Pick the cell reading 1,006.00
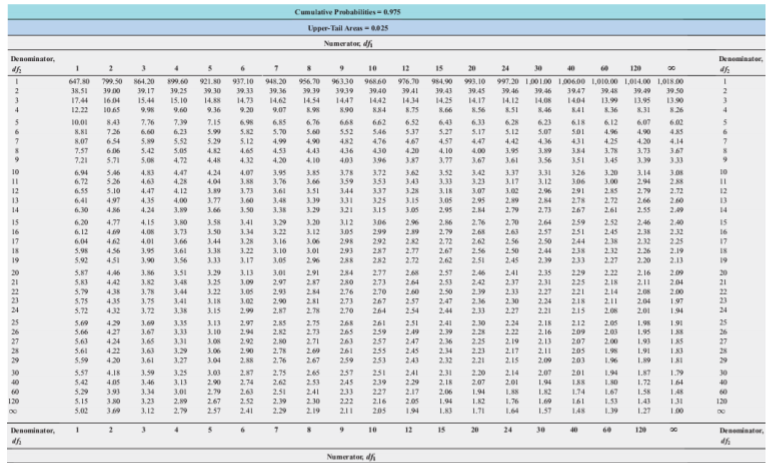Screen dimensions: 768x463 (x=572, y=81)
